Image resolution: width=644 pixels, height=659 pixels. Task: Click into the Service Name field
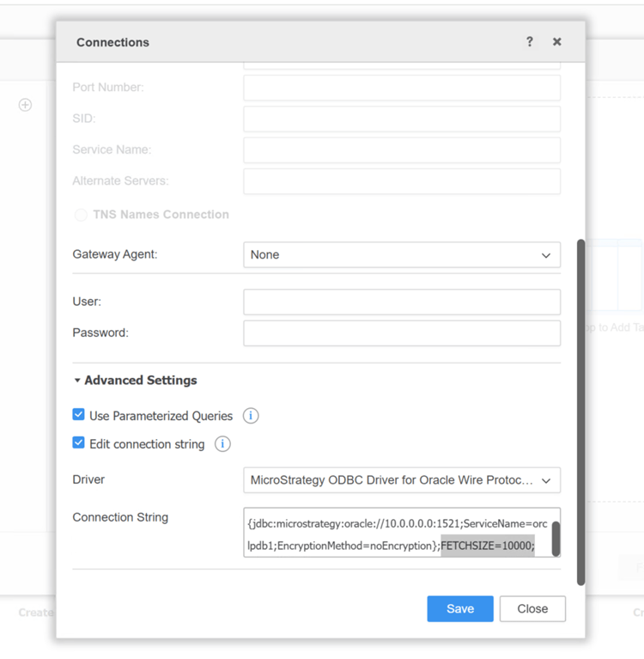(402, 150)
